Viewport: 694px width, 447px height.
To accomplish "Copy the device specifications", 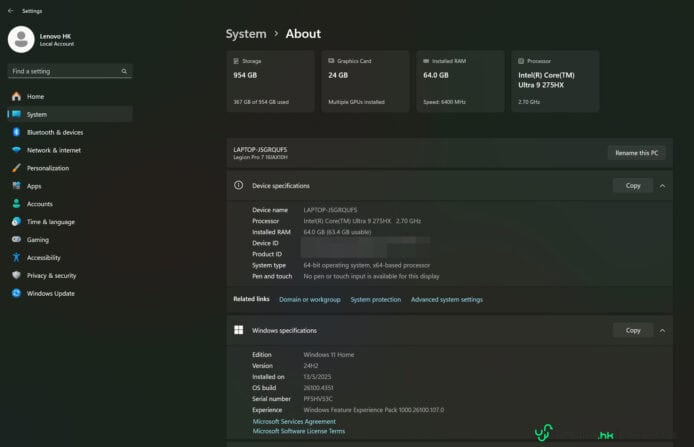I will pyautogui.click(x=633, y=185).
